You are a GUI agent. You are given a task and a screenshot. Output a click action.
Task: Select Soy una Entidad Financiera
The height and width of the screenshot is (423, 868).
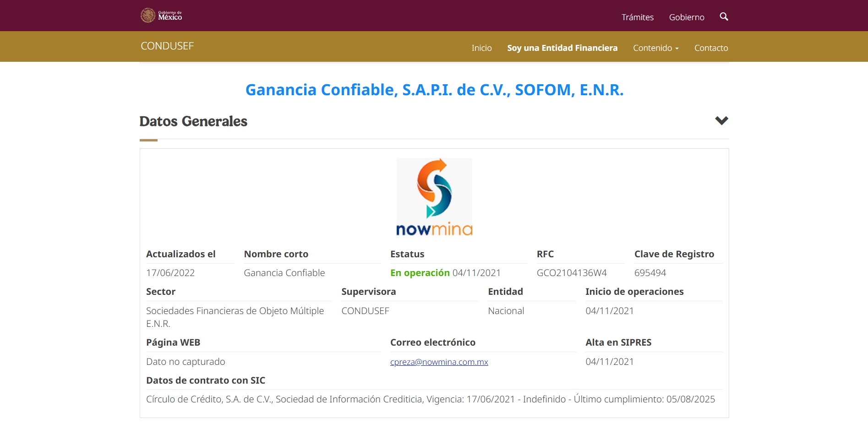[x=562, y=48]
